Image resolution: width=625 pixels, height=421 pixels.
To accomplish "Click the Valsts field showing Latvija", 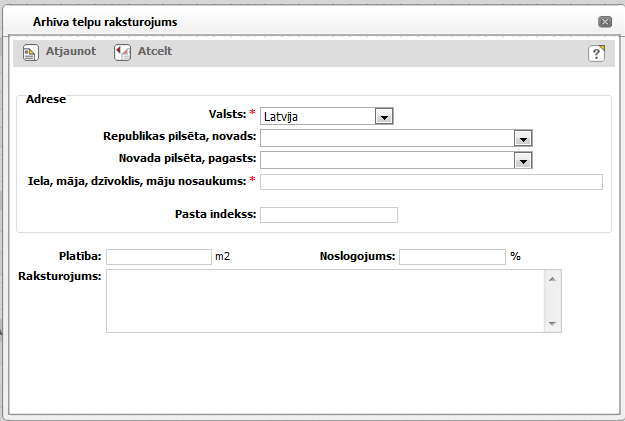I will point(317,117).
